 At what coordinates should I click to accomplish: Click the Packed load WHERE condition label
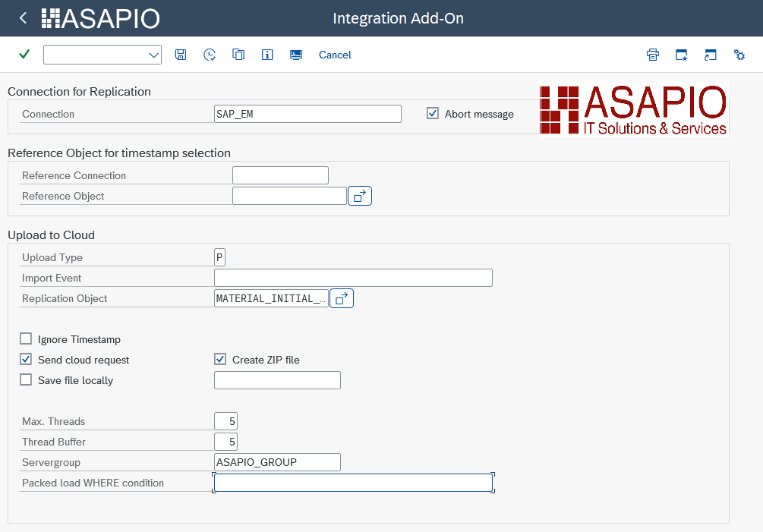point(93,483)
